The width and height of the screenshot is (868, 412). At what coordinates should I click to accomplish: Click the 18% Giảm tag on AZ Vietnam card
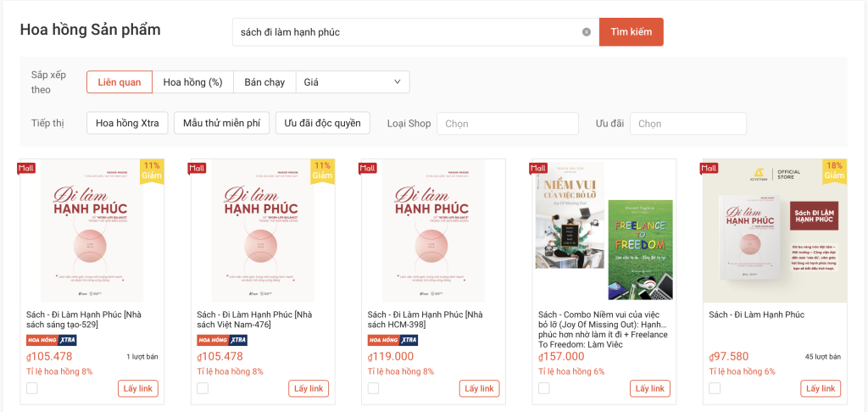click(834, 170)
